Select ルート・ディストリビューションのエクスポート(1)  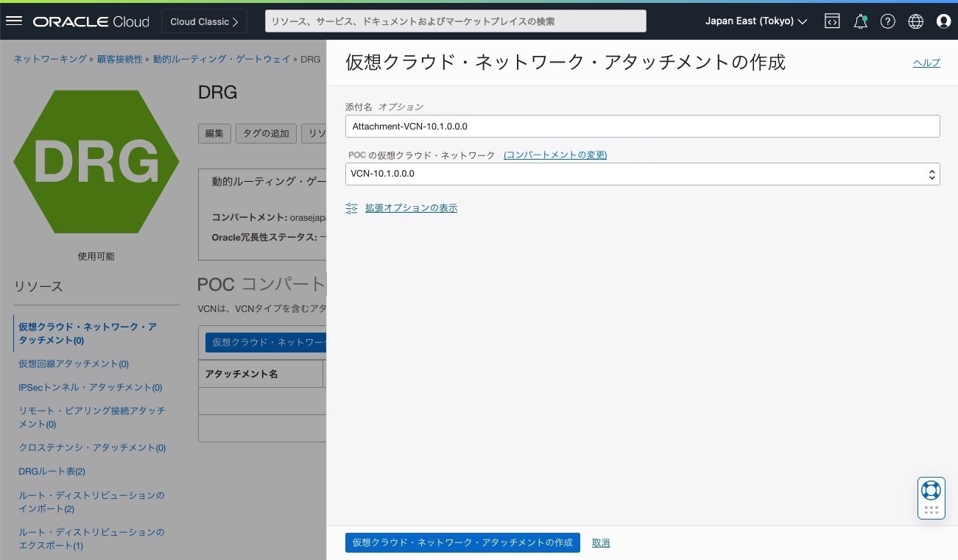[91, 539]
